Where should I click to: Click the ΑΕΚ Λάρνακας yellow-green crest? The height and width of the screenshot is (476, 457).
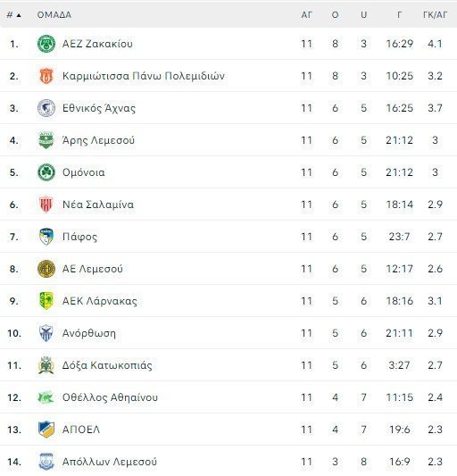click(46, 301)
